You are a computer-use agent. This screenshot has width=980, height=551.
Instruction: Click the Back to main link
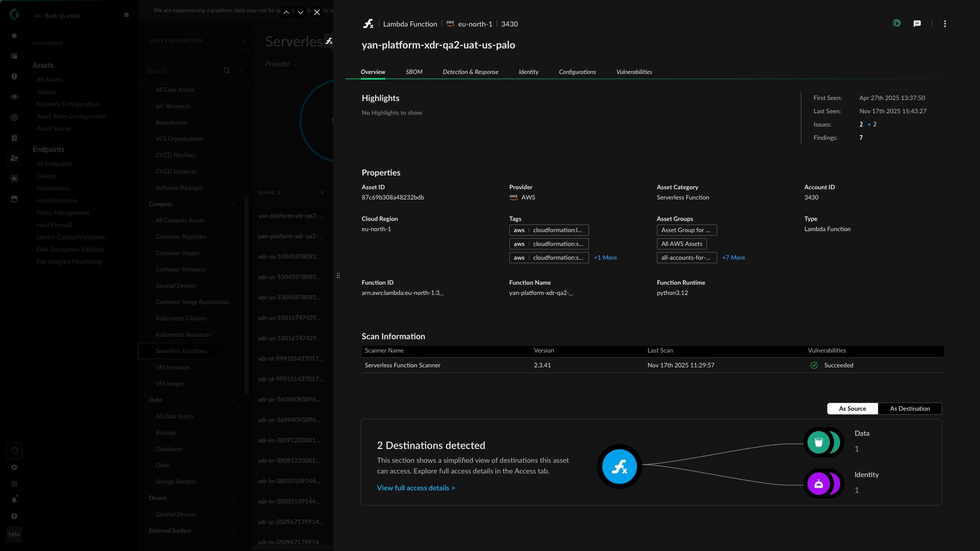click(x=57, y=16)
